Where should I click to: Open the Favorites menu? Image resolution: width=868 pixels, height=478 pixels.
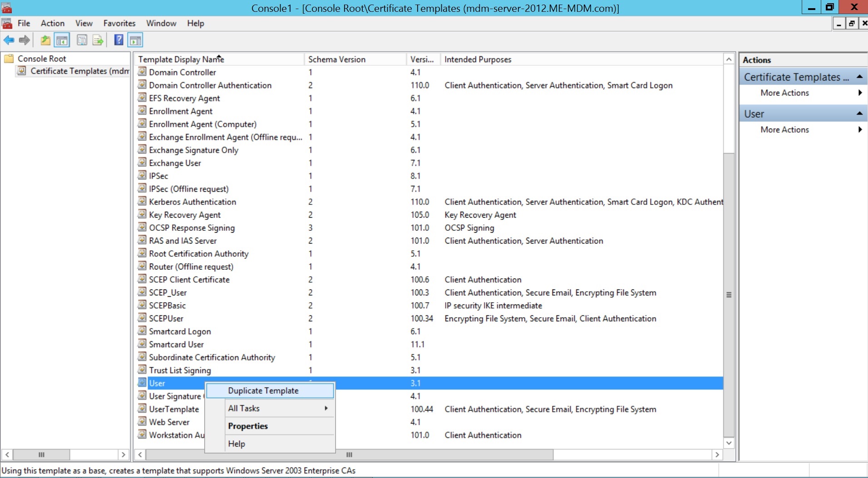(119, 23)
